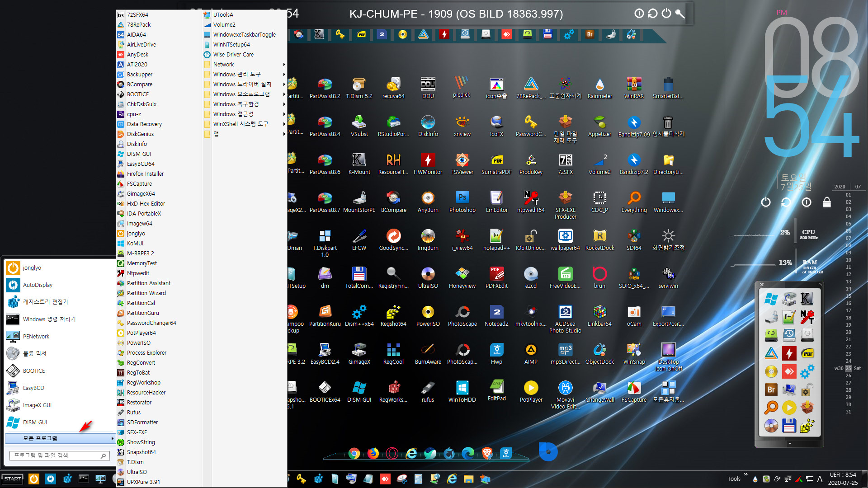This screenshot has width=868, height=488.
Task: Click the power icon in the top title bar
Action: (x=666, y=14)
